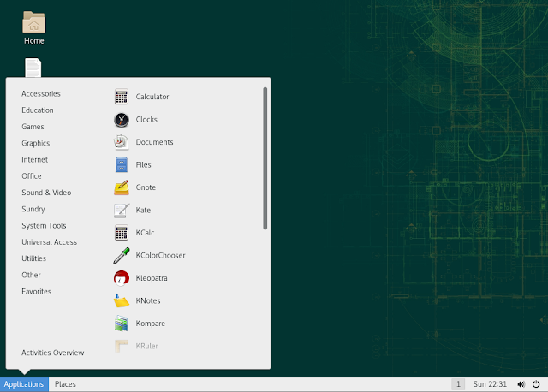
Task: Select the System Tools category
Action: tap(44, 226)
